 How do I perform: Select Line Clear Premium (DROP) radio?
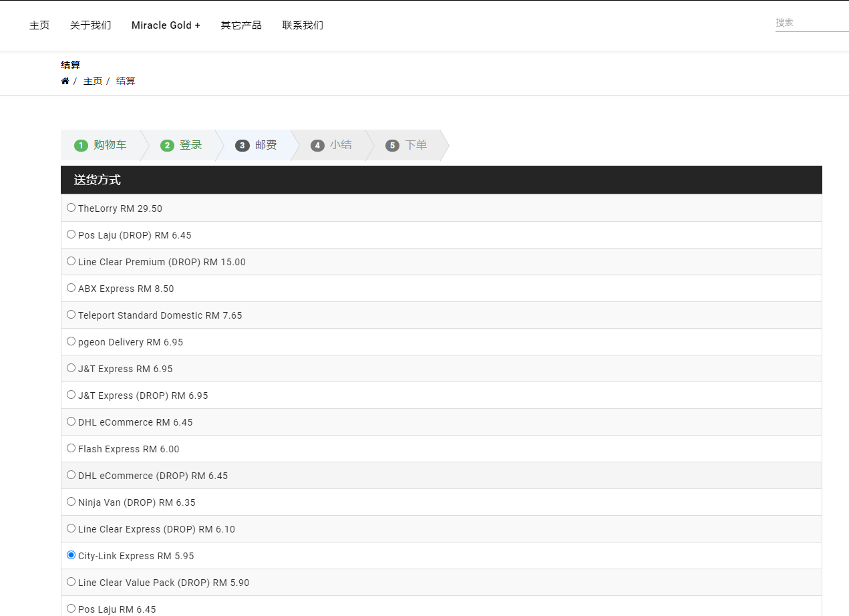(71, 261)
